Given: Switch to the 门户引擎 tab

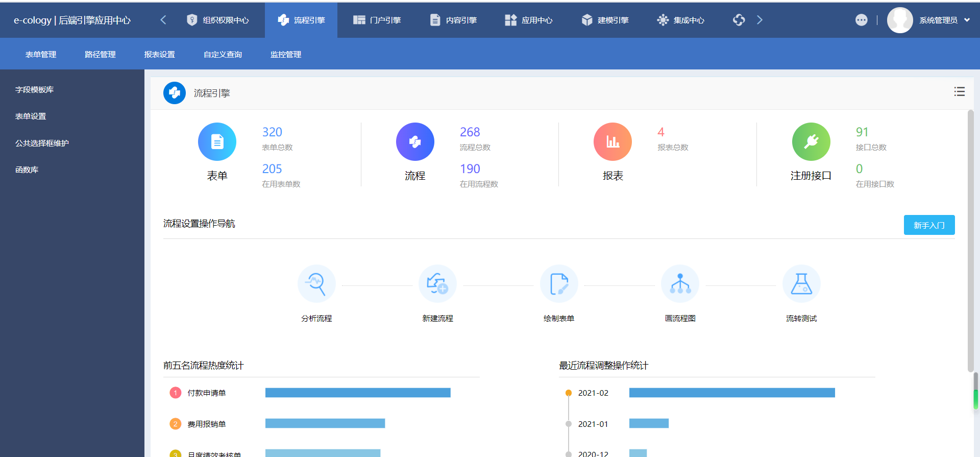Looking at the screenshot, I should 377,20.
